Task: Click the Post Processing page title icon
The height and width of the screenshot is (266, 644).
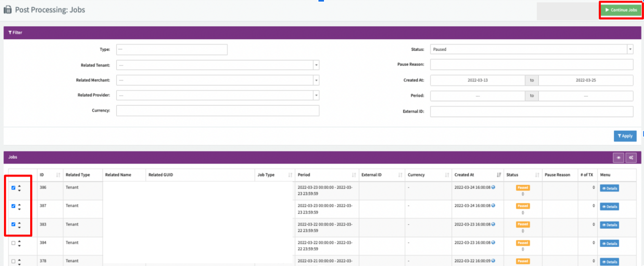Action: point(8,10)
